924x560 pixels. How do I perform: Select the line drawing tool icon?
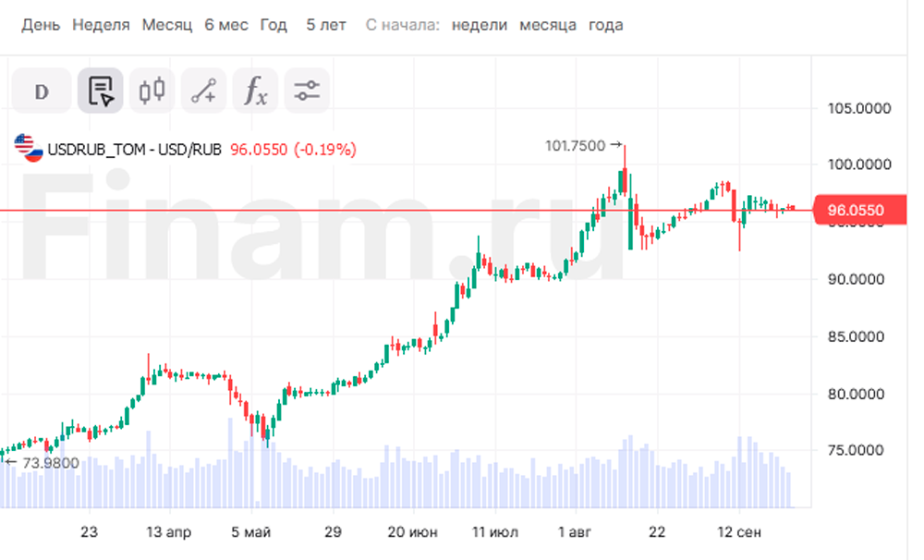point(203,91)
